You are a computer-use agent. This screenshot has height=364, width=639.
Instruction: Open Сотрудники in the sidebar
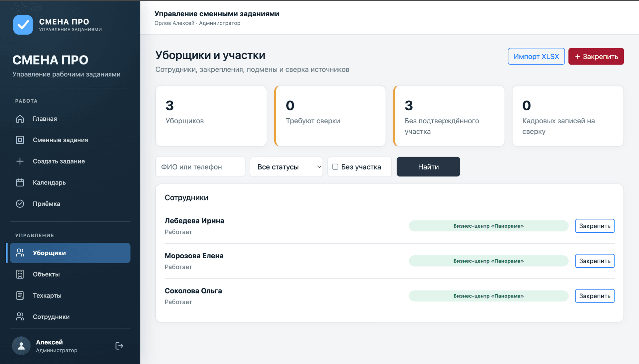point(70,317)
